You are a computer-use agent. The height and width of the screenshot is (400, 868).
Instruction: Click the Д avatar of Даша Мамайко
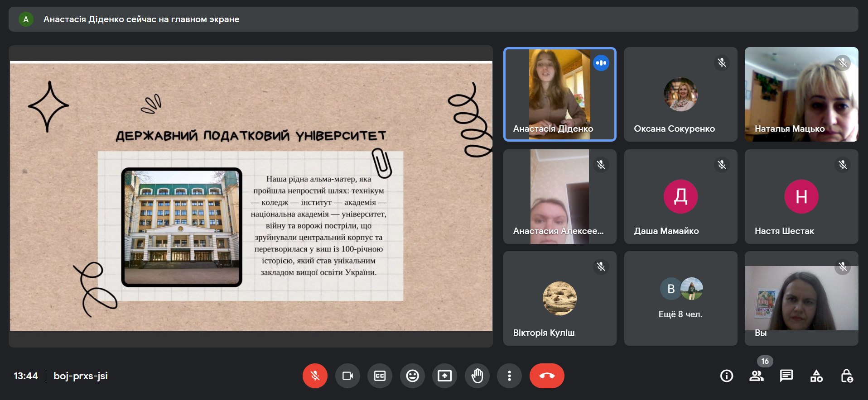click(680, 196)
